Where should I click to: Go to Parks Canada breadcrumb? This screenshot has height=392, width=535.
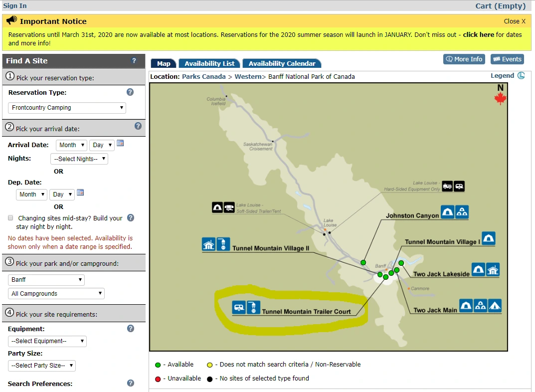pyautogui.click(x=204, y=76)
